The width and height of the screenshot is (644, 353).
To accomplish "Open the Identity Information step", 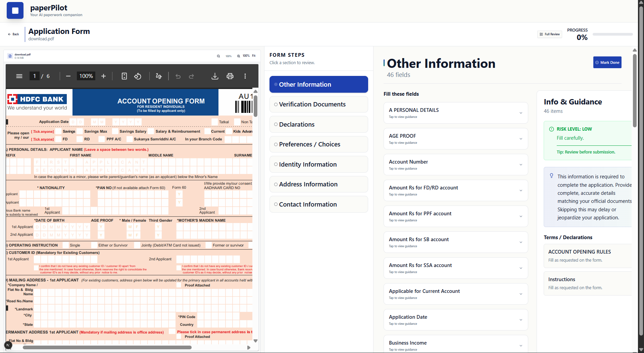I will (x=319, y=164).
